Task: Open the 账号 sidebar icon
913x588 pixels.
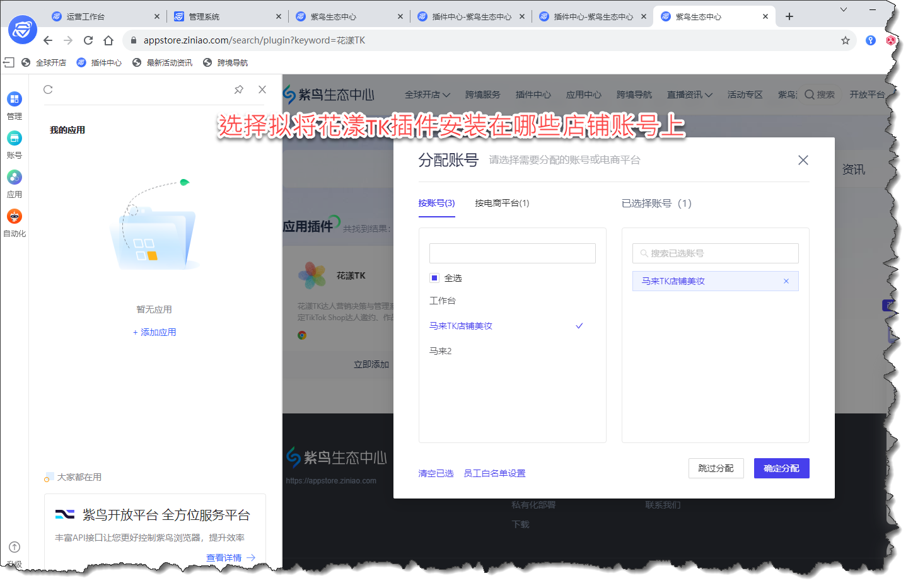Action: coord(15,139)
